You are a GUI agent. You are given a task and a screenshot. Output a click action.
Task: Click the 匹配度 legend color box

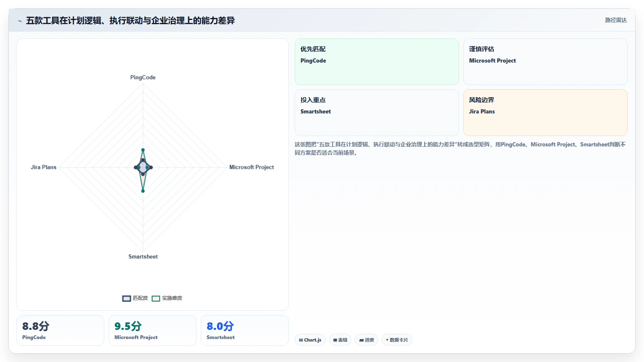pyautogui.click(x=126, y=299)
